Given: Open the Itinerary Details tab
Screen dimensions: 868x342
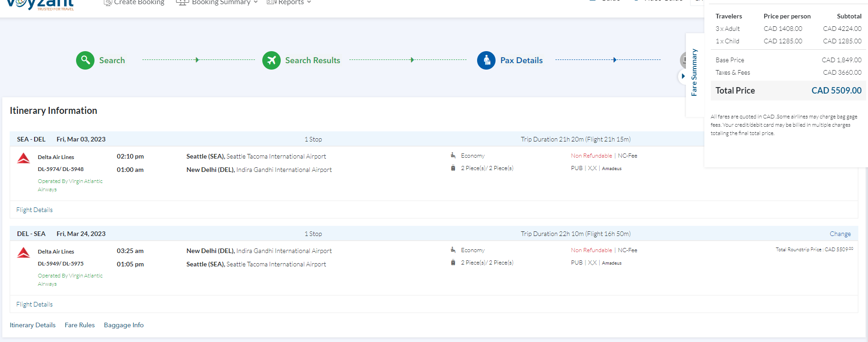Looking at the screenshot, I should pyautogui.click(x=33, y=325).
